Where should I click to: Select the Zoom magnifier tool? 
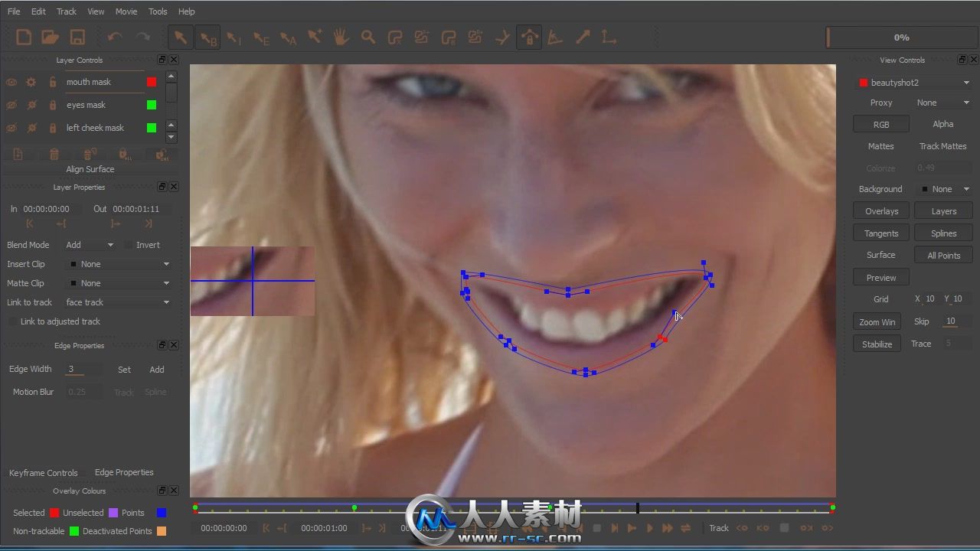coord(368,37)
